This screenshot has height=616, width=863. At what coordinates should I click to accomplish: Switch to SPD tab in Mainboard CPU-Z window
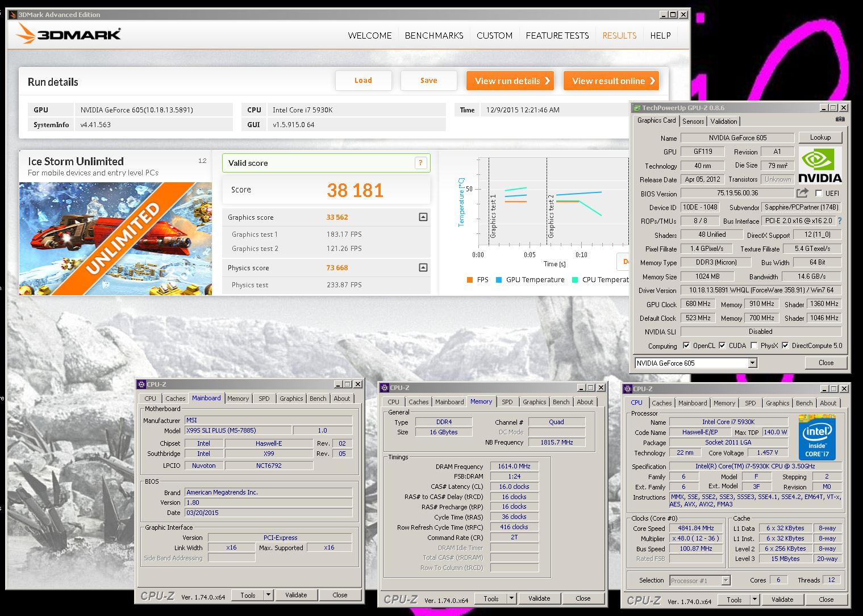click(264, 399)
